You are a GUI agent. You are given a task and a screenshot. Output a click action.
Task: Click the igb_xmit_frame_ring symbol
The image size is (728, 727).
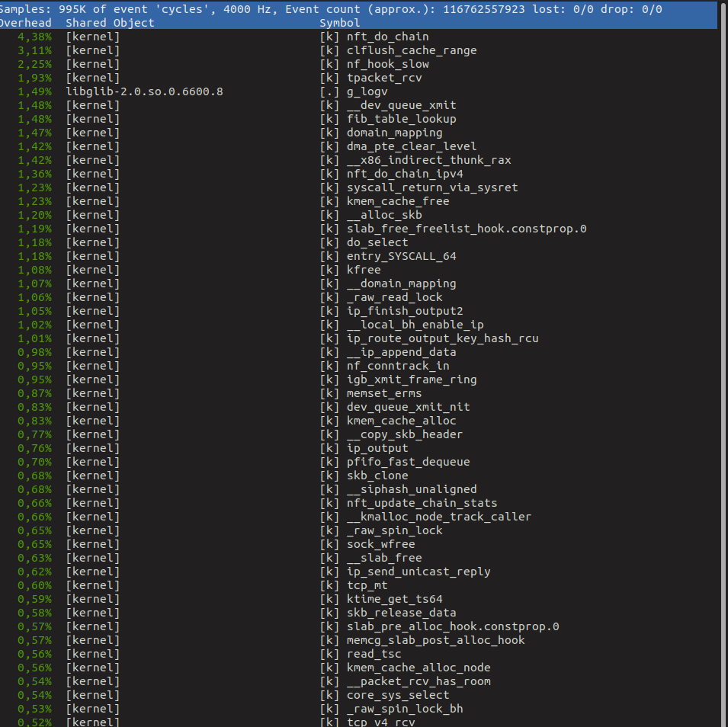click(411, 380)
